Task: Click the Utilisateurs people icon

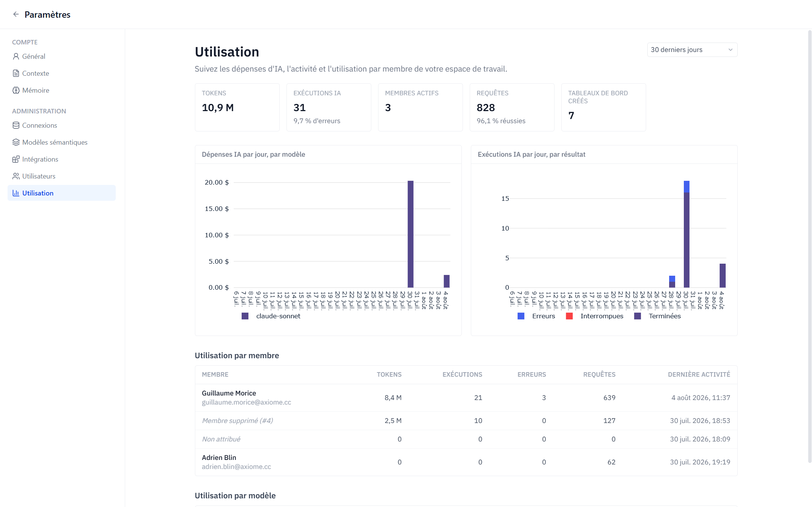Action: pos(16,176)
